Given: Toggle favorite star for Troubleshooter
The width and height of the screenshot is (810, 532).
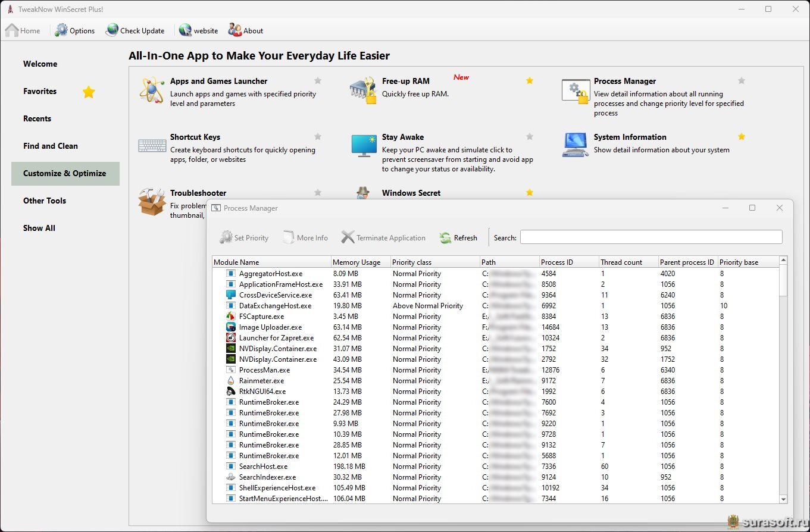Looking at the screenshot, I should [318, 192].
